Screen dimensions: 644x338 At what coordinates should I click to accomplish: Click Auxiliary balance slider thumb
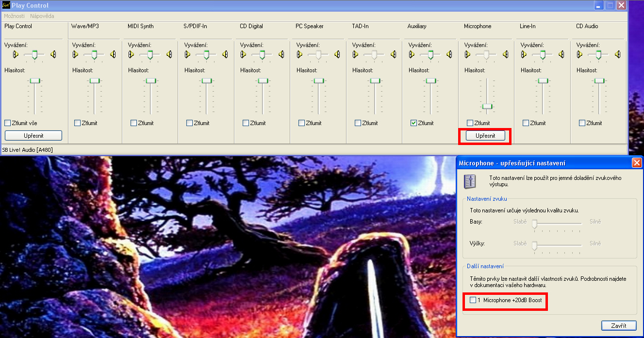(430, 55)
